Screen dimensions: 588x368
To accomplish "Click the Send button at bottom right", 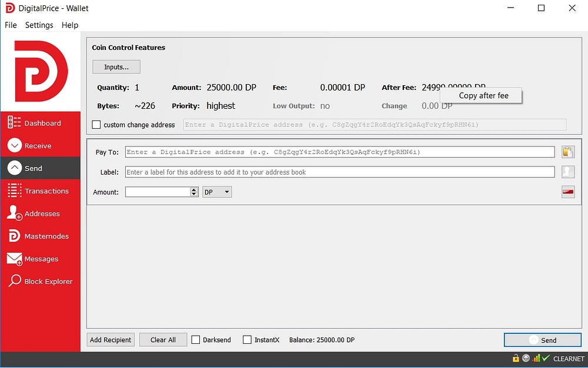I will (x=542, y=340).
